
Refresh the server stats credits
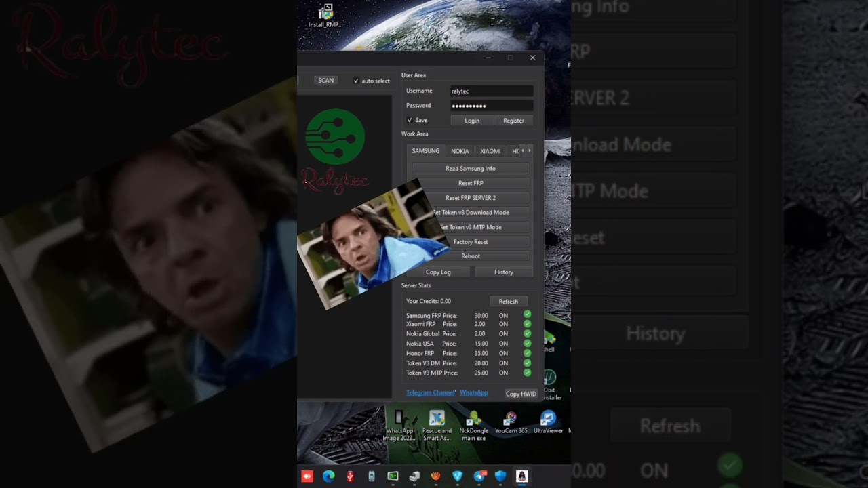(509, 302)
